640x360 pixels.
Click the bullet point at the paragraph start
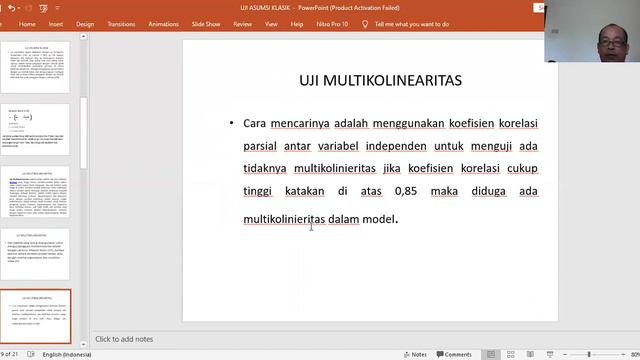click(231, 122)
